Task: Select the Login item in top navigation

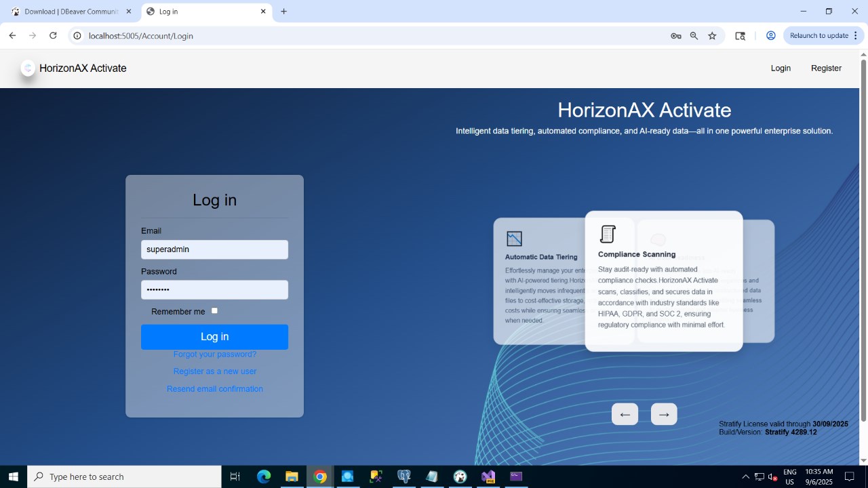Action: (x=781, y=68)
